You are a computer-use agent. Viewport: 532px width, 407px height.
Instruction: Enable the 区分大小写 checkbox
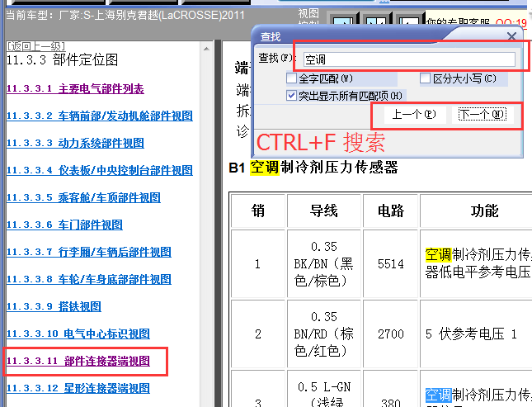point(425,78)
